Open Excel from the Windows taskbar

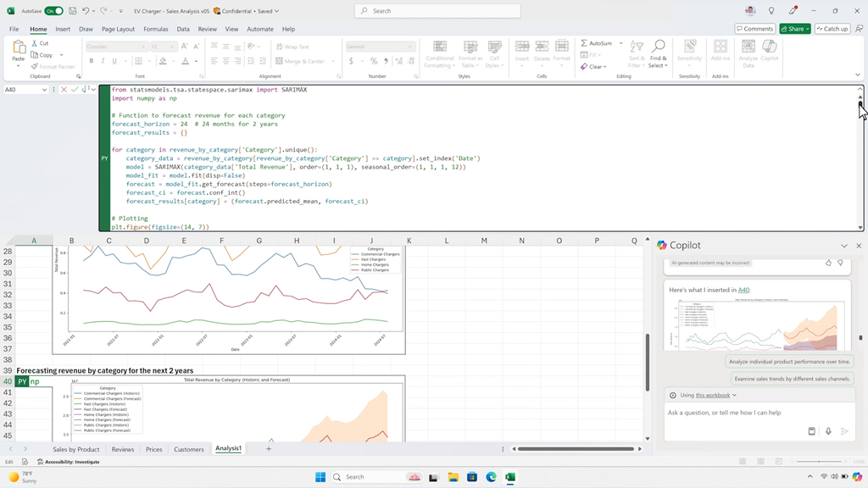[510, 477]
